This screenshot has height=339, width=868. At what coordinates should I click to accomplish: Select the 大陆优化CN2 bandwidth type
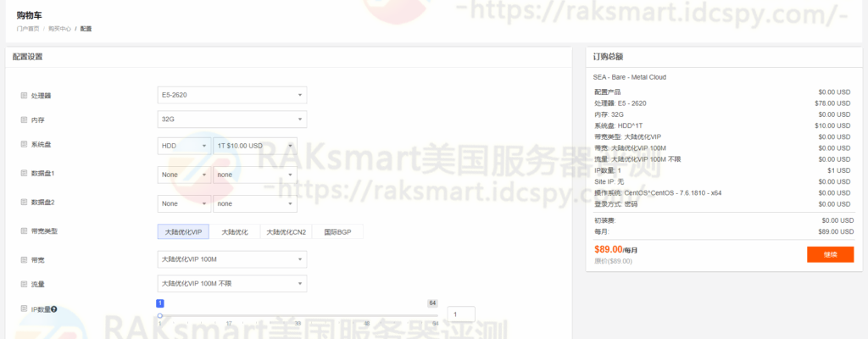coord(286,231)
